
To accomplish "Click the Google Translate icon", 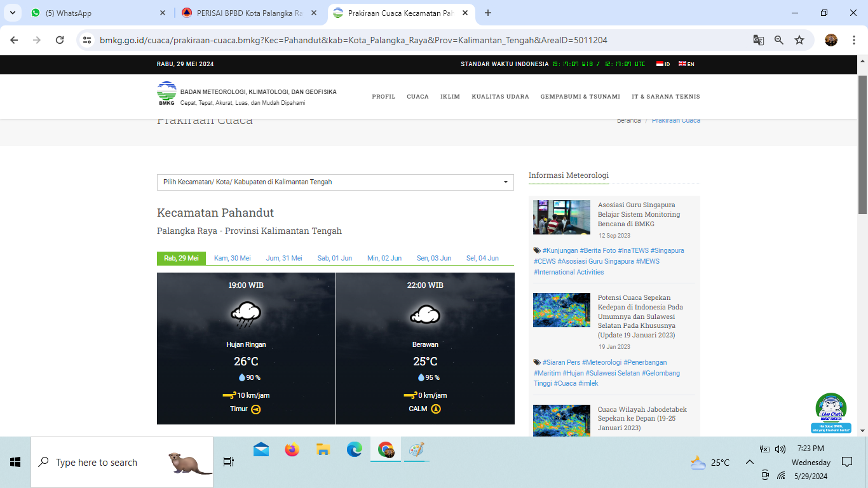I will pyautogui.click(x=759, y=40).
